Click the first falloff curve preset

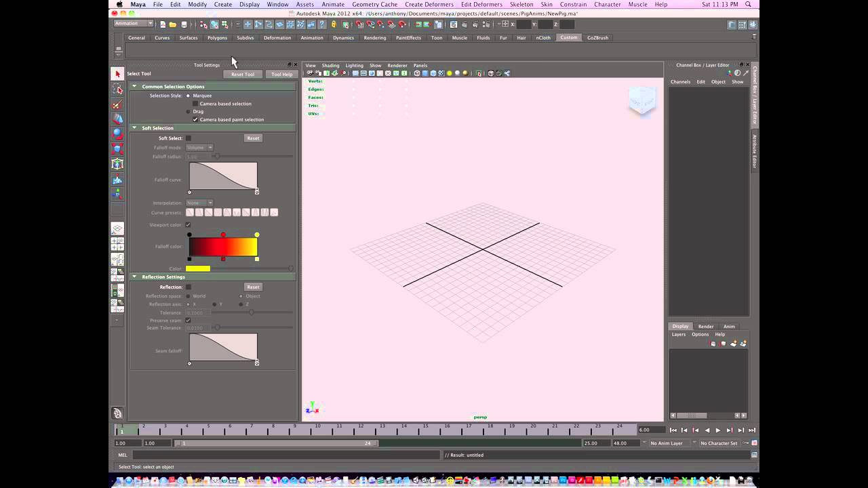tap(190, 212)
